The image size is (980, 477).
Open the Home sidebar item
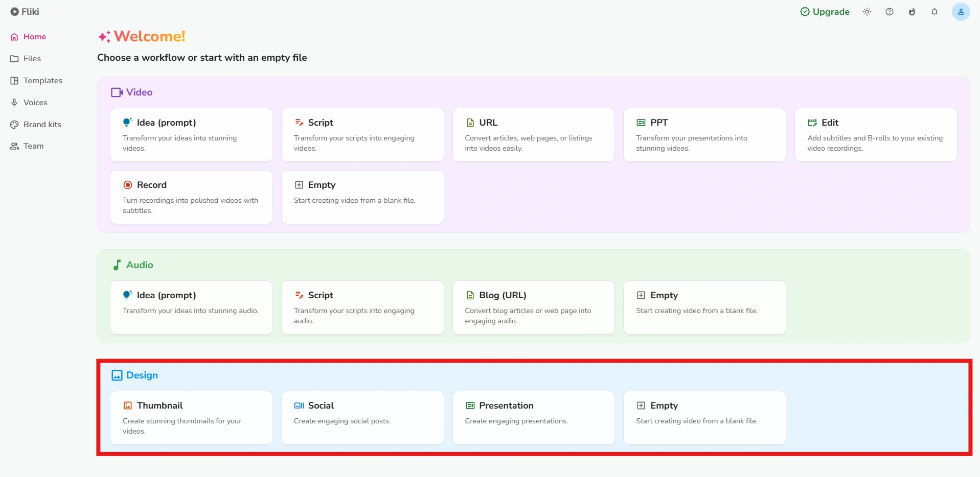click(28, 37)
